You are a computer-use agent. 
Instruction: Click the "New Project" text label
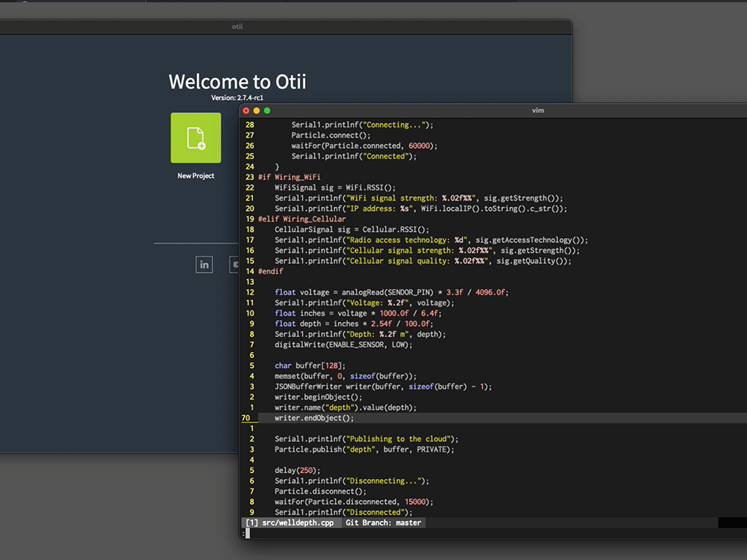pyautogui.click(x=196, y=176)
